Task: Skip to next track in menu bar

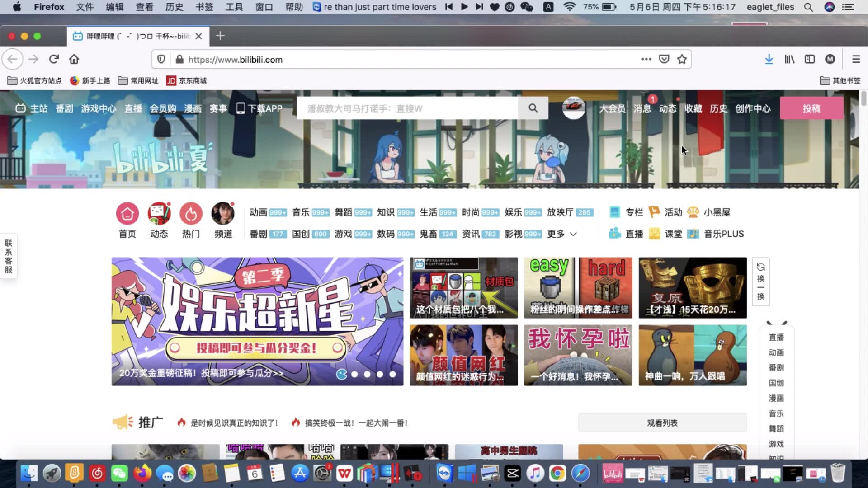Action: coord(479,7)
